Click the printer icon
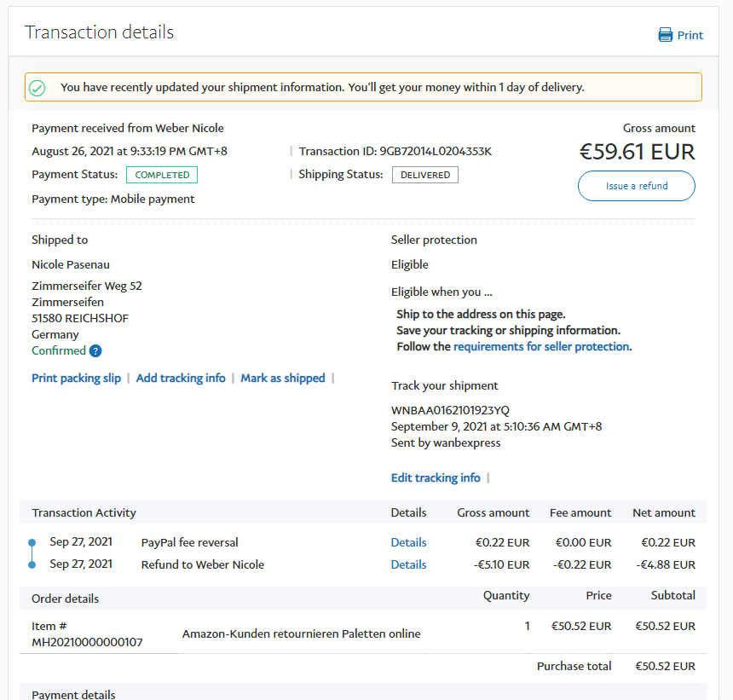The image size is (733, 700). pos(666,35)
